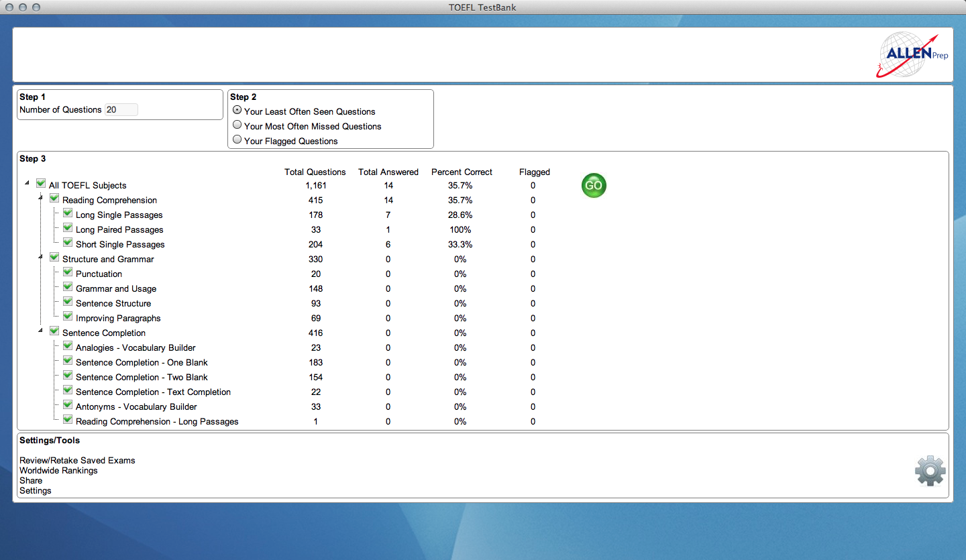The image size is (966, 560).
Task: Click the green GO button
Action: click(x=594, y=186)
